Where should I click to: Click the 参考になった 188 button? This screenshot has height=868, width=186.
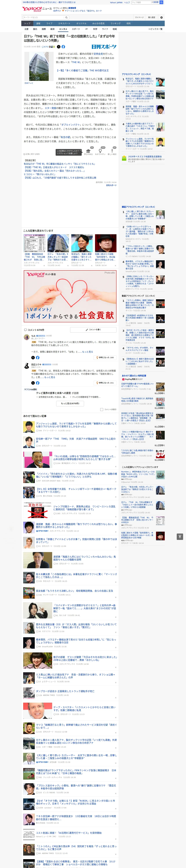click(105, 357)
